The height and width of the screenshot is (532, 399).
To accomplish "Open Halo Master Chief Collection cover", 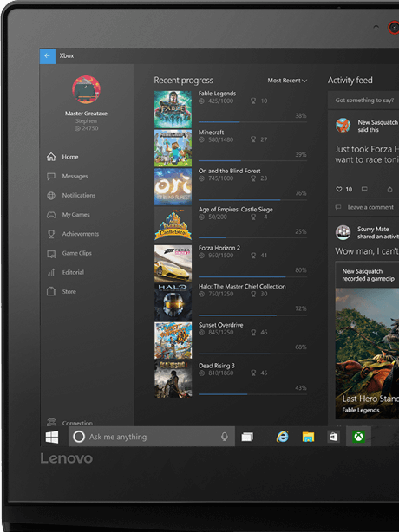I will (x=173, y=302).
